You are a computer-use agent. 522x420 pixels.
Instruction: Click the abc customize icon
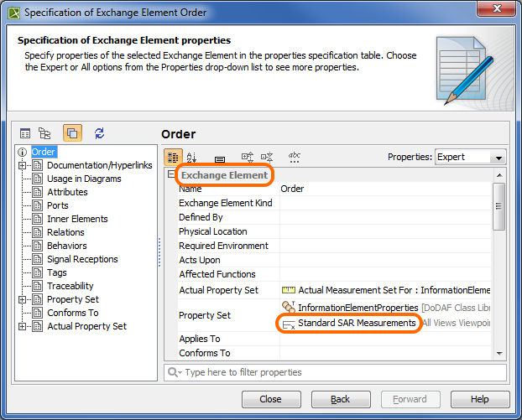[x=295, y=157]
